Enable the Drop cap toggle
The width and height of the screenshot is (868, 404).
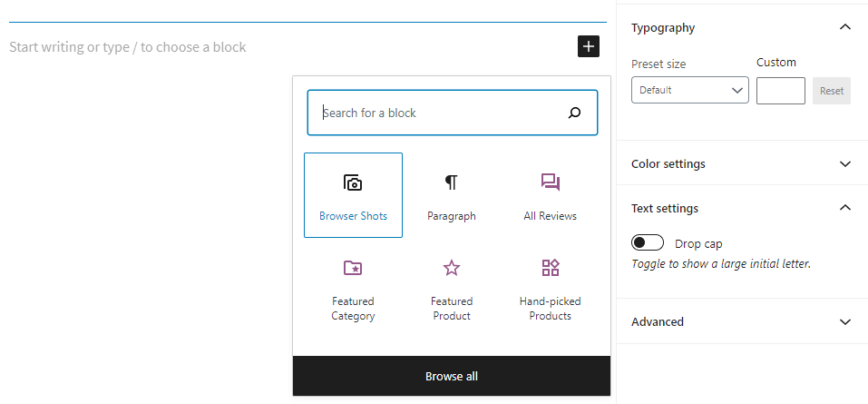tap(648, 243)
